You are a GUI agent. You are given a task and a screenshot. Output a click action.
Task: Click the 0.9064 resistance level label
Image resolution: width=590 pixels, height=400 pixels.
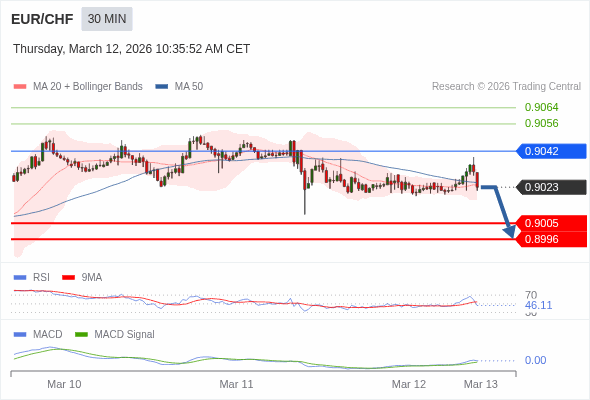coord(541,107)
